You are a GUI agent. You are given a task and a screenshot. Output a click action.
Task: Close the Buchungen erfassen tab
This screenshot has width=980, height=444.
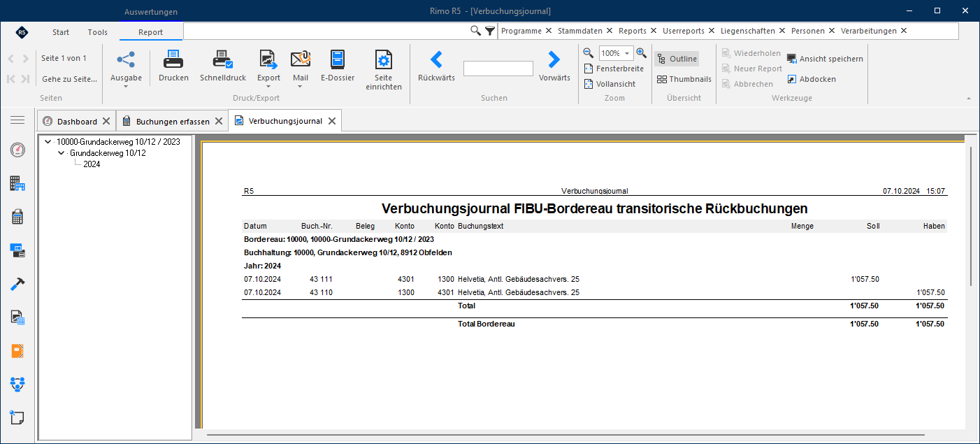pos(218,122)
